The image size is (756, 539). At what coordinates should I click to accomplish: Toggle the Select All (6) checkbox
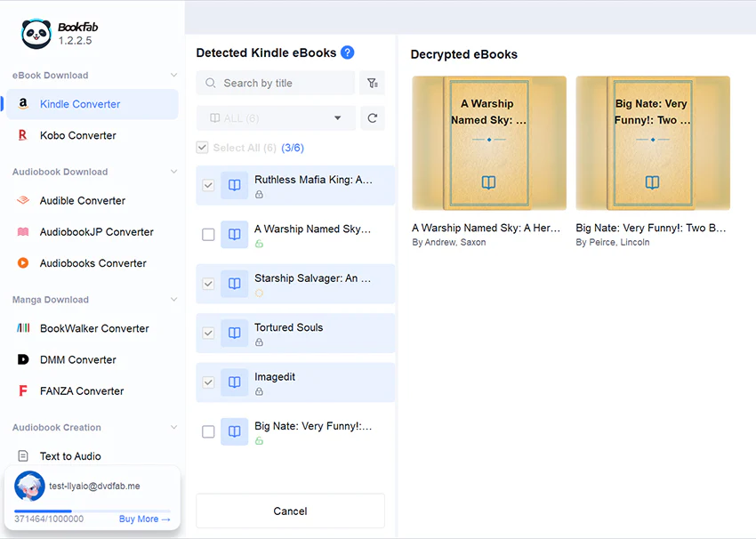click(202, 148)
